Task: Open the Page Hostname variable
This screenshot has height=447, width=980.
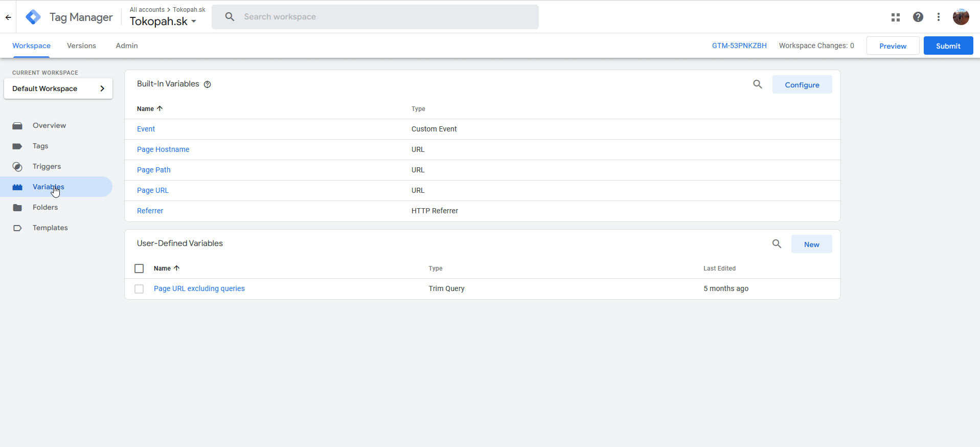Action: pos(163,149)
